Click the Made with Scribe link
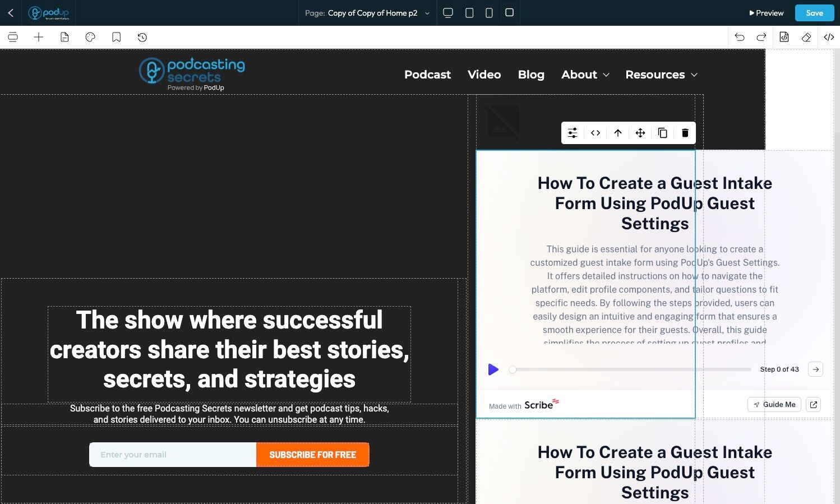 coord(524,405)
